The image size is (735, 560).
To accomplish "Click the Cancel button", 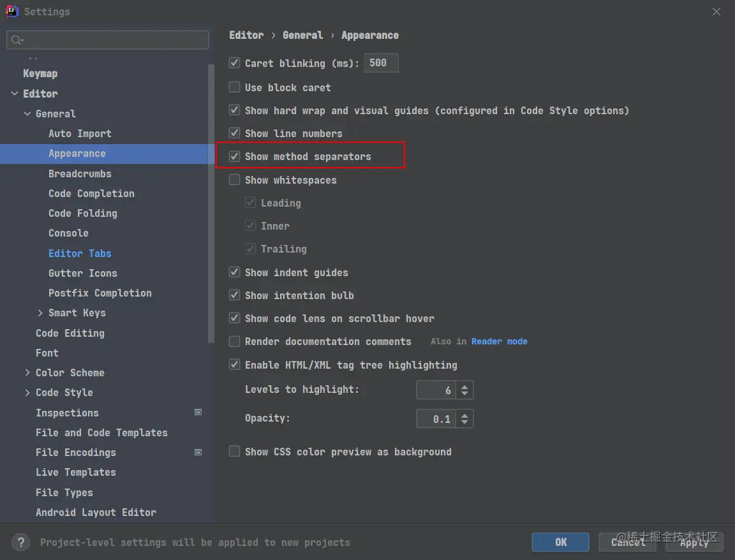I will [x=628, y=542].
